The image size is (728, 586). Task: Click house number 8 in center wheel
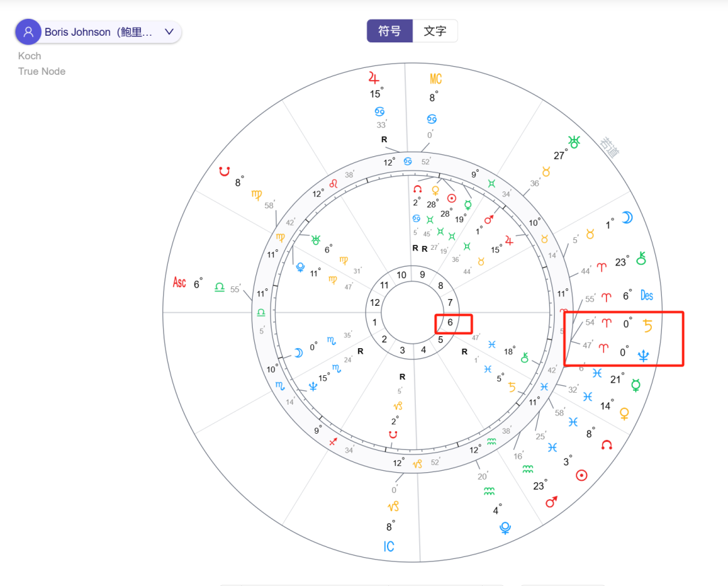point(441,286)
